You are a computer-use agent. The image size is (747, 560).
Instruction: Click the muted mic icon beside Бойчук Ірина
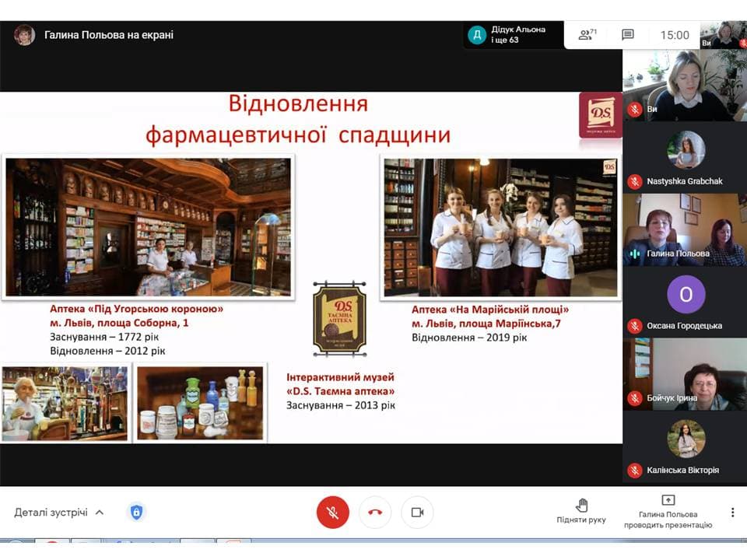pyautogui.click(x=635, y=397)
